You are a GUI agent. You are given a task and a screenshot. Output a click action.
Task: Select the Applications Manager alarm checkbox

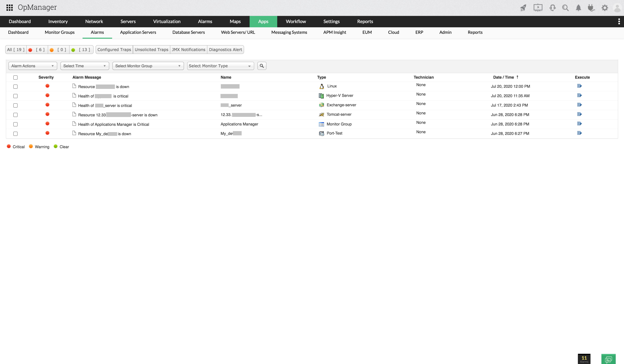(x=15, y=124)
